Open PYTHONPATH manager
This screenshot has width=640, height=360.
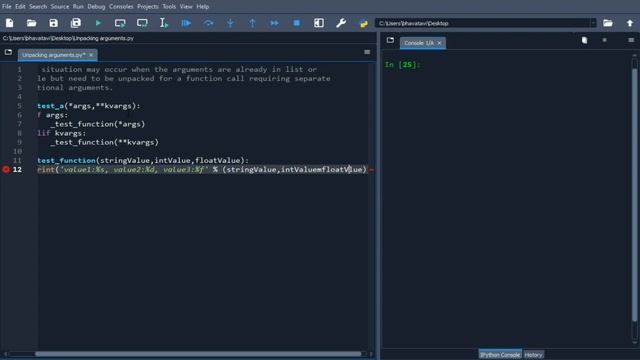363,23
